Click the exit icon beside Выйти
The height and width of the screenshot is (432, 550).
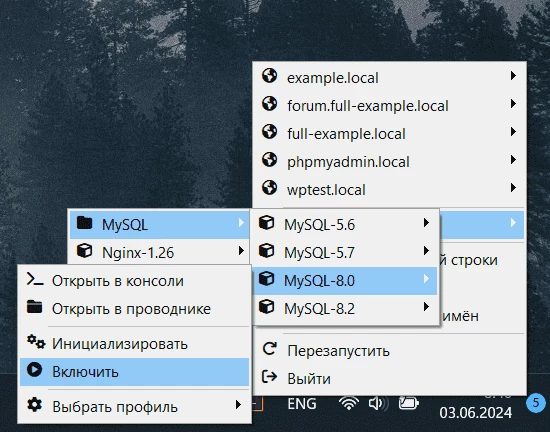click(x=269, y=377)
